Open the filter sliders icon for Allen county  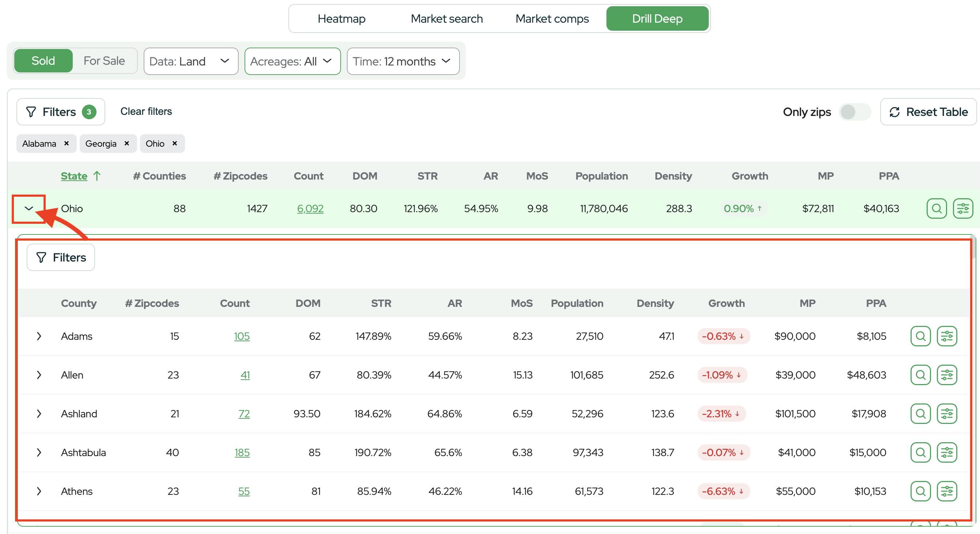946,375
